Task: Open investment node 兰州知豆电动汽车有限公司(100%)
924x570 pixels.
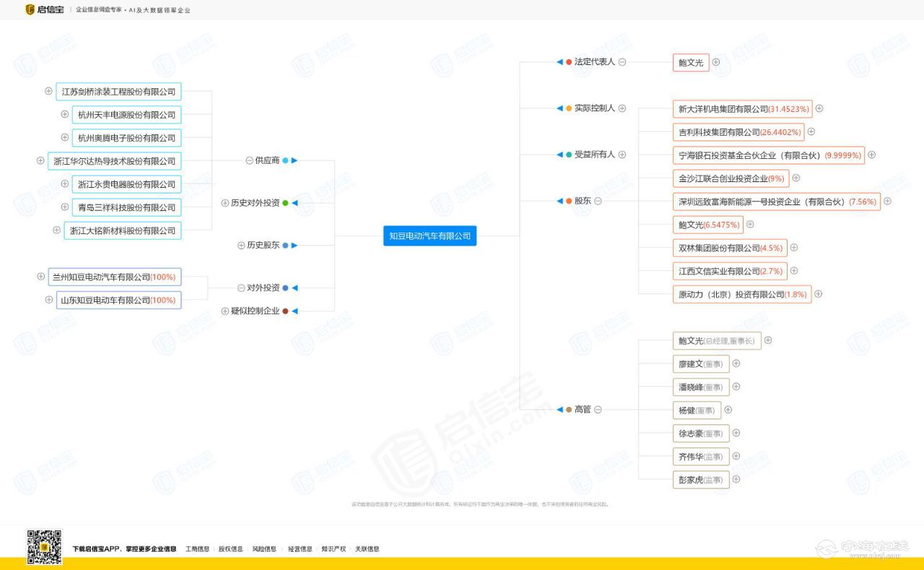Action: [114, 277]
